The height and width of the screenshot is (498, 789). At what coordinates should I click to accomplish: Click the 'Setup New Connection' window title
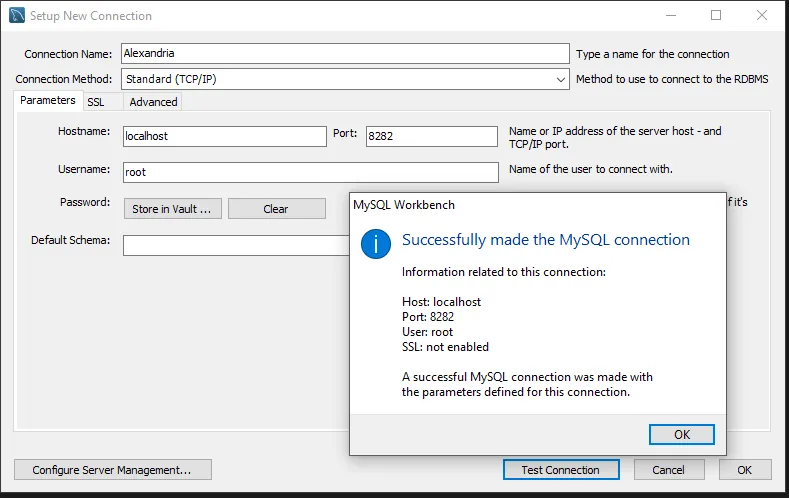(x=91, y=16)
